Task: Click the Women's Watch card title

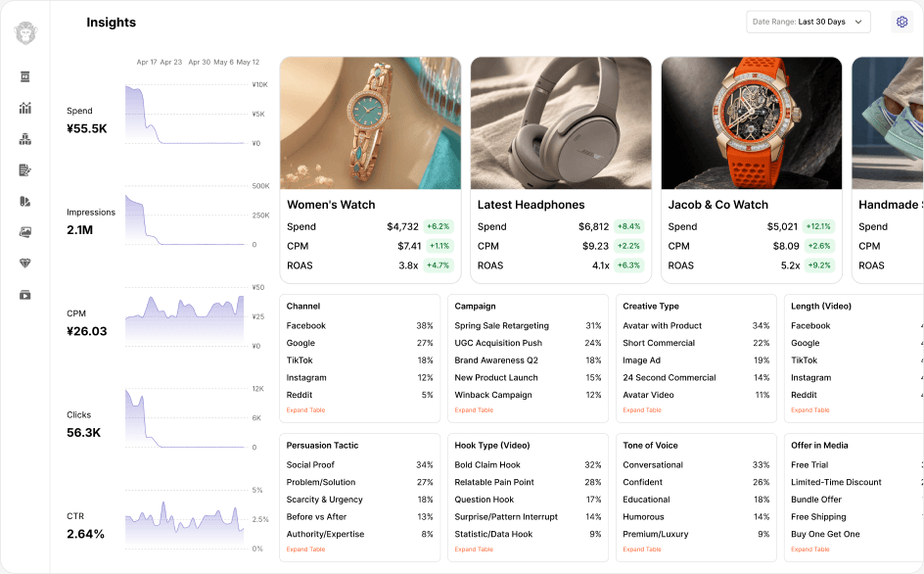Action: click(x=331, y=205)
